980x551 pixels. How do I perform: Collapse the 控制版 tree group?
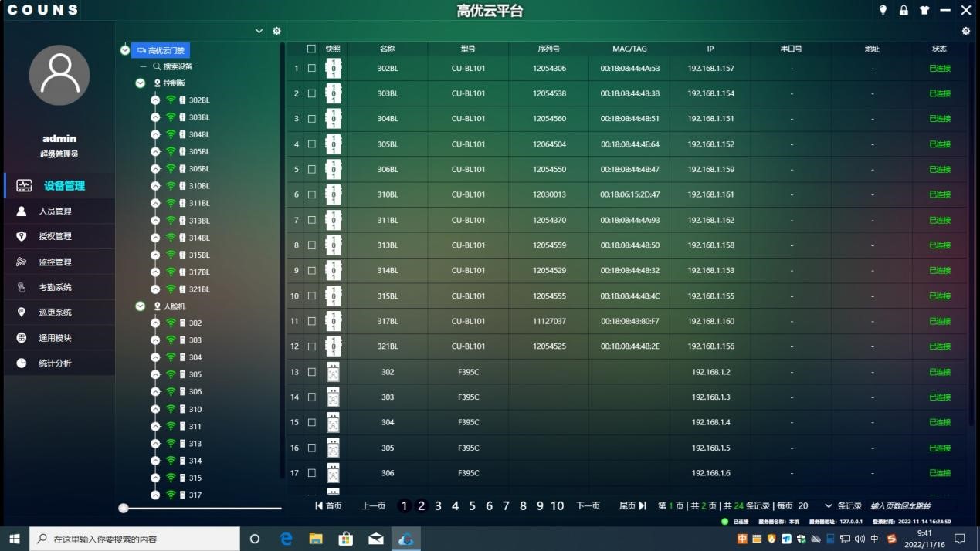click(141, 83)
